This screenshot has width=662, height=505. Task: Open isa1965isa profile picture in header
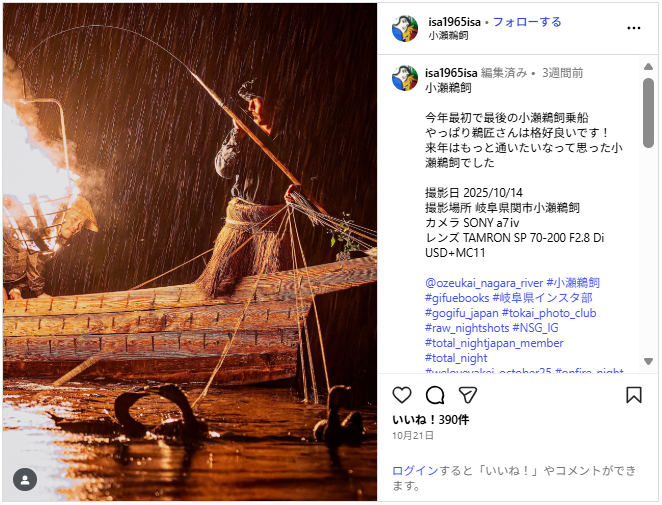point(405,29)
